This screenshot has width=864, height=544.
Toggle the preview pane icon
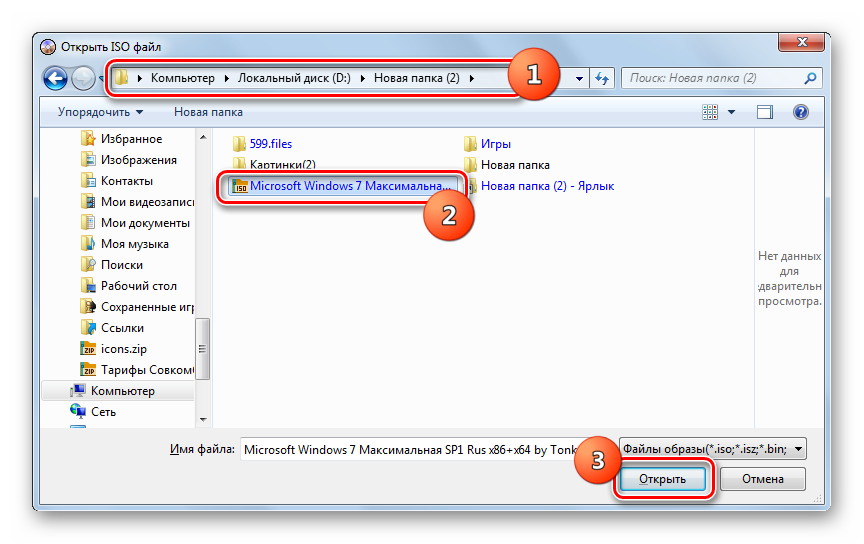(x=764, y=112)
